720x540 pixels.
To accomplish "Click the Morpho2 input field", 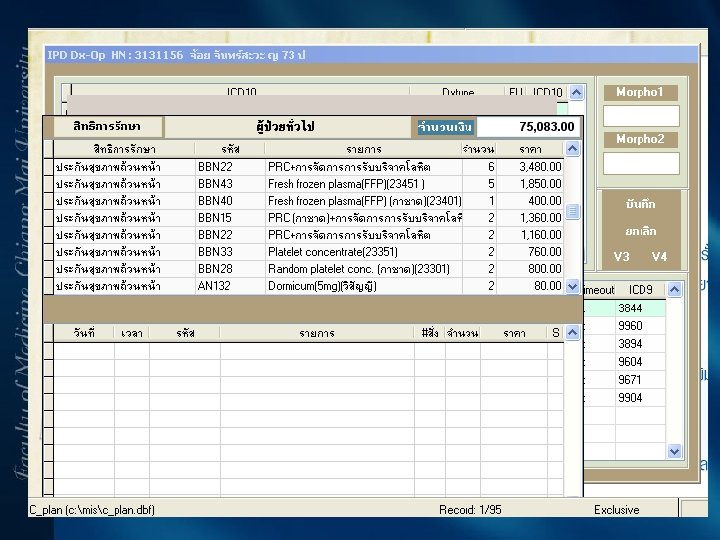I will pos(641,163).
